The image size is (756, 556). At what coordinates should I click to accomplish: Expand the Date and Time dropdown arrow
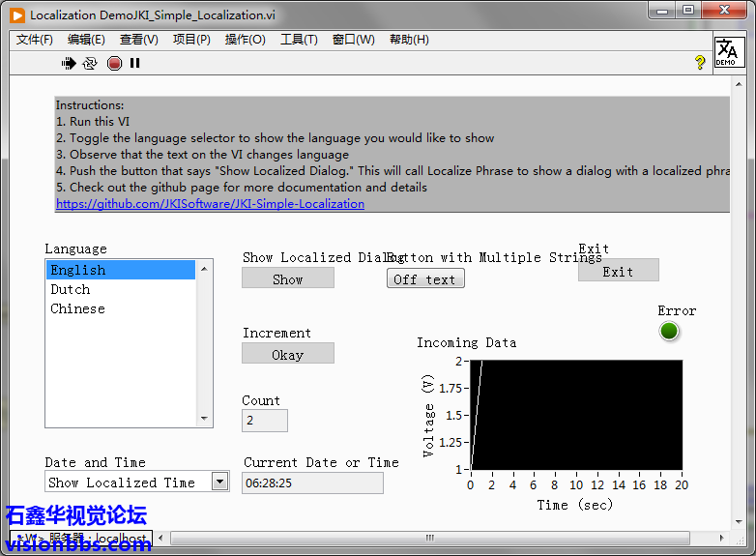[x=220, y=482]
